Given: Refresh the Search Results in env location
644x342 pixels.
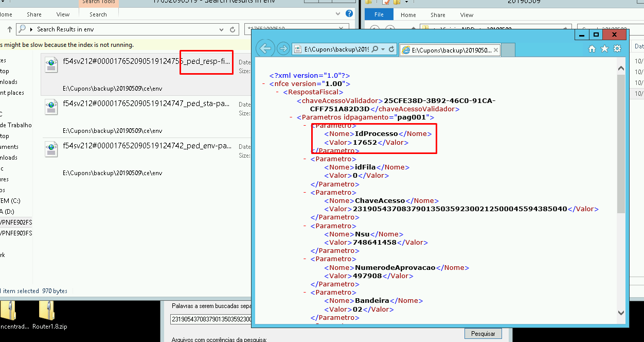Looking at the screenshot, I should click(x=232, y=29).
